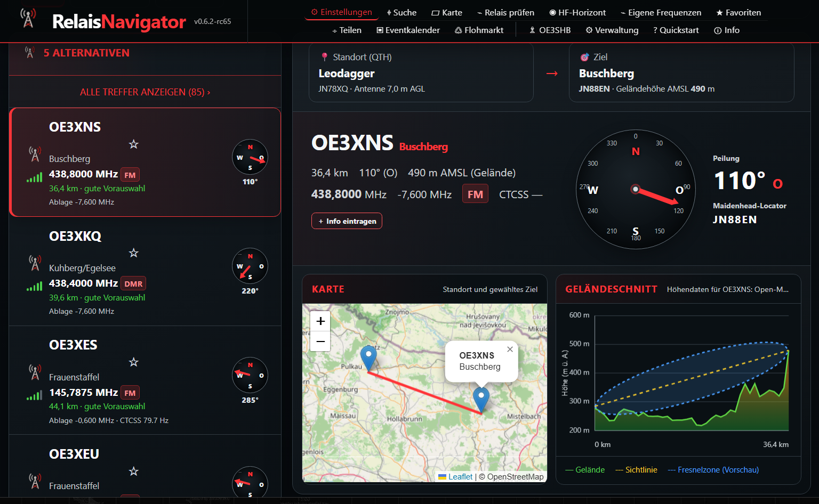
Task: Select the OE3XES Frauenstaffel card
Action: point(145,380)
